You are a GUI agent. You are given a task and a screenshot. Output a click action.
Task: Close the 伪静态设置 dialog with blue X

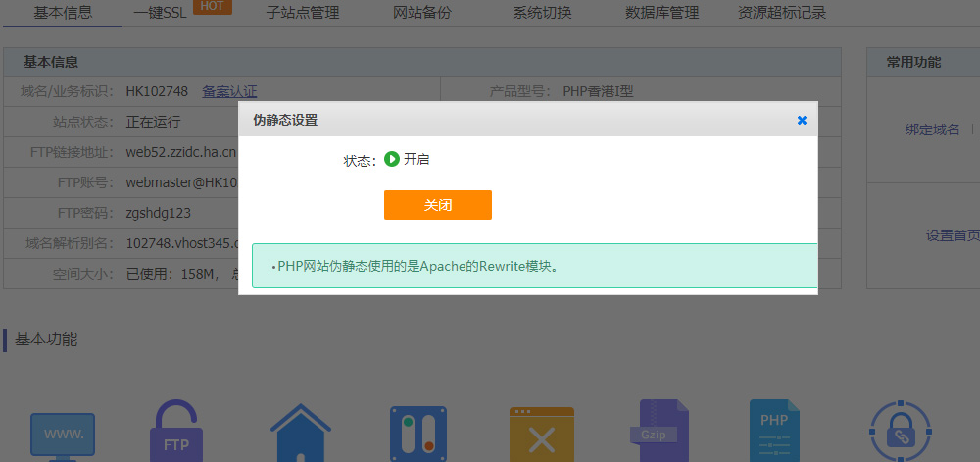(802, 120)
